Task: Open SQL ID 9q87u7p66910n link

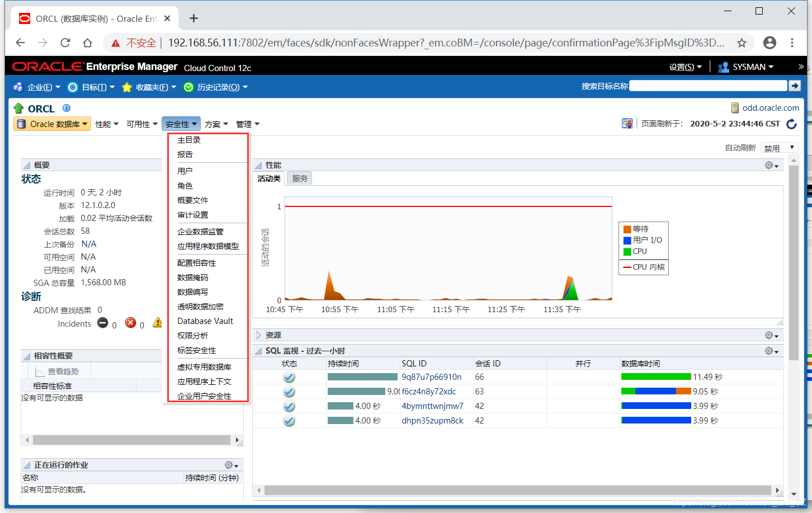Action: (432, 377)
